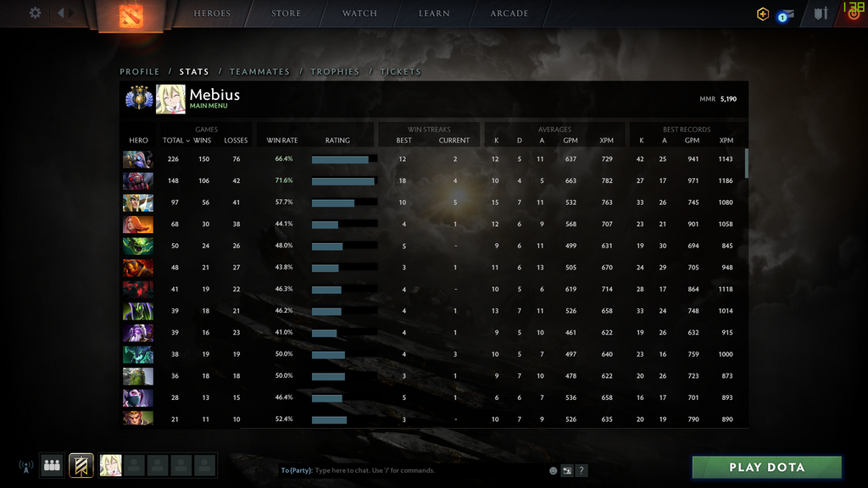Open the coach banner icon
This screenshot has width=868, height=488.
[81, 465]
